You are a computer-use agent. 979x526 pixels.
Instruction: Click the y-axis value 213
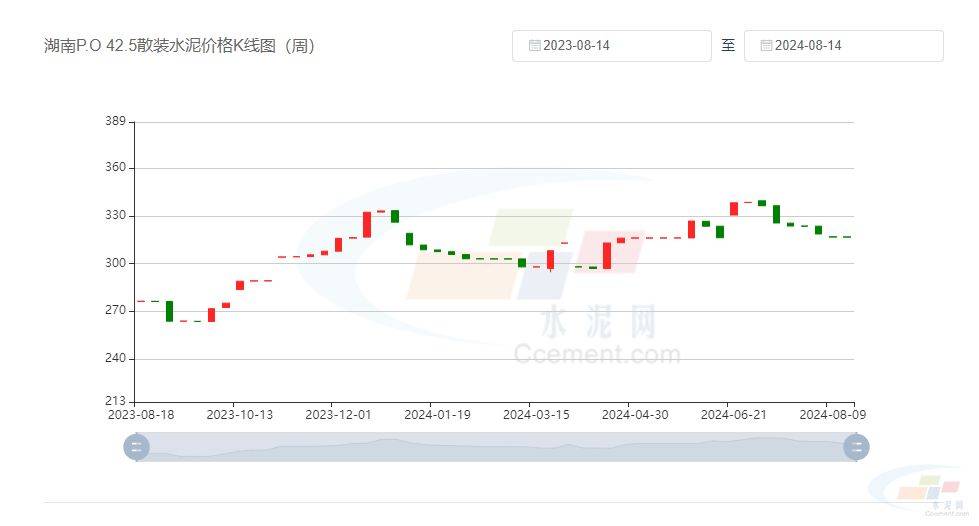[116, 400]
